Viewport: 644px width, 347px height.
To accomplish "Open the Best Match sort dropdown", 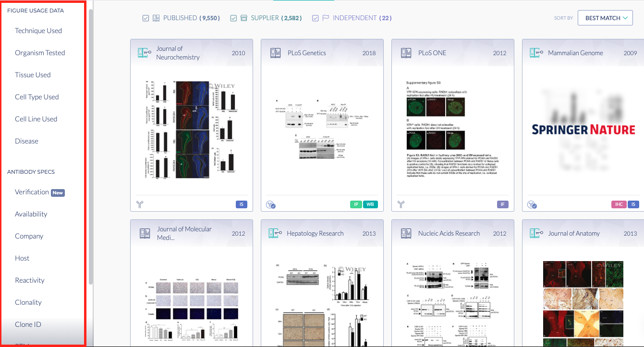I will pos(605,18).
